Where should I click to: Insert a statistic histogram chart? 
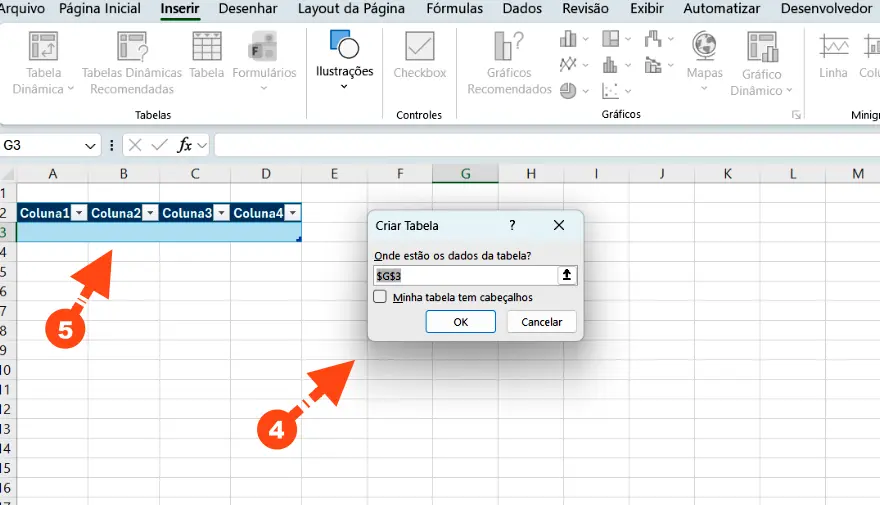(x=611, y=65)
